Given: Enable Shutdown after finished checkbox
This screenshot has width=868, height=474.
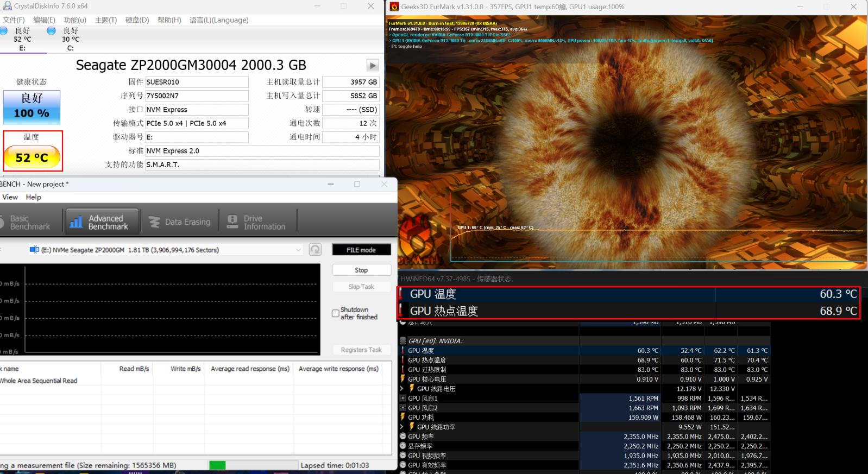Looking at the screenshot, I should coord(335,313).
